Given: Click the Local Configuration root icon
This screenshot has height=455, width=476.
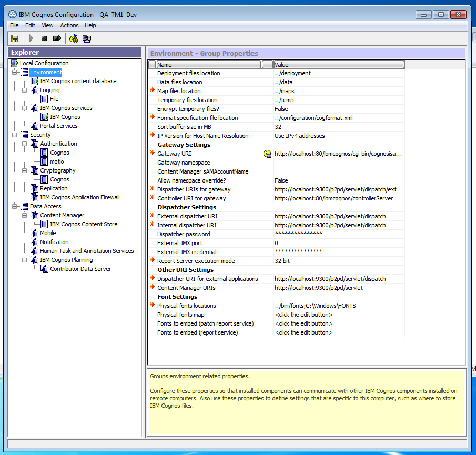Looking at the screenshot, I should pos(15,63).
